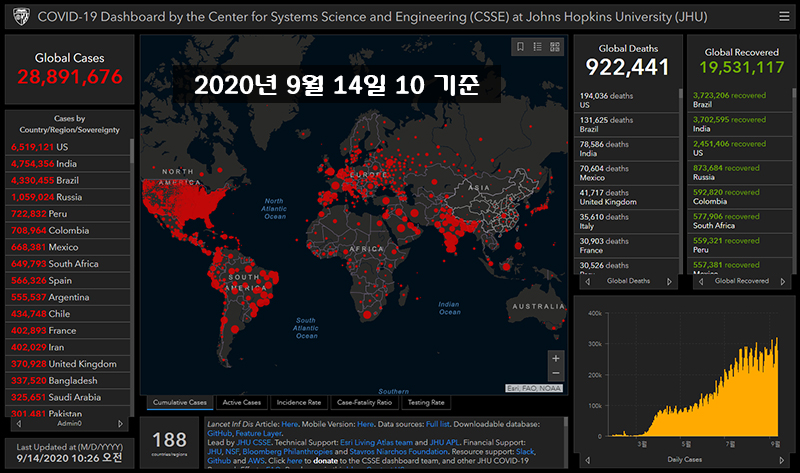The width and height of the screenshot is (800, 473).
Task: Select the Peru row in cases list
Action: (x=67, y=214)
